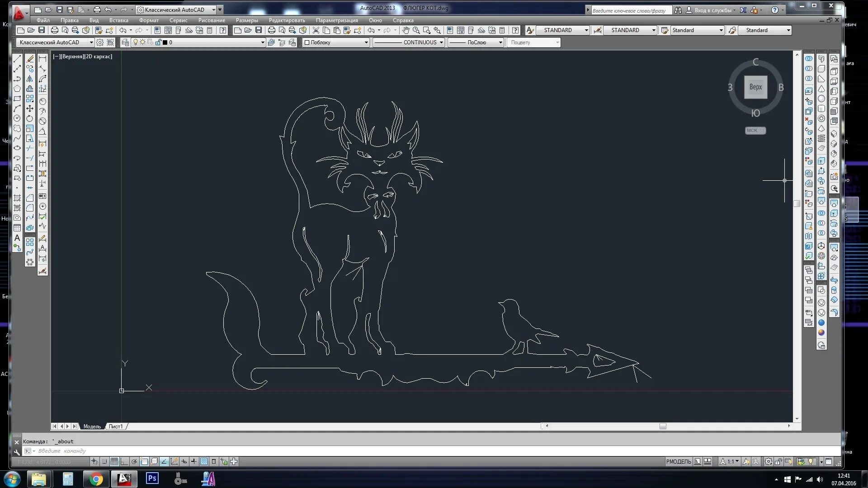
Task: Toggle grid display in status bar
Action: coord(114,461)
